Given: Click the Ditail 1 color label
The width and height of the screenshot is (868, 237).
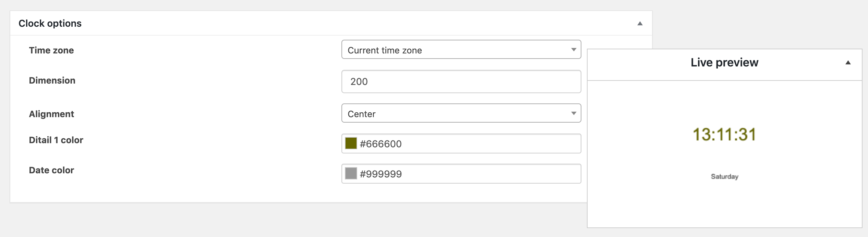Looking at the screenshot, I should click(x=56, y=140).
